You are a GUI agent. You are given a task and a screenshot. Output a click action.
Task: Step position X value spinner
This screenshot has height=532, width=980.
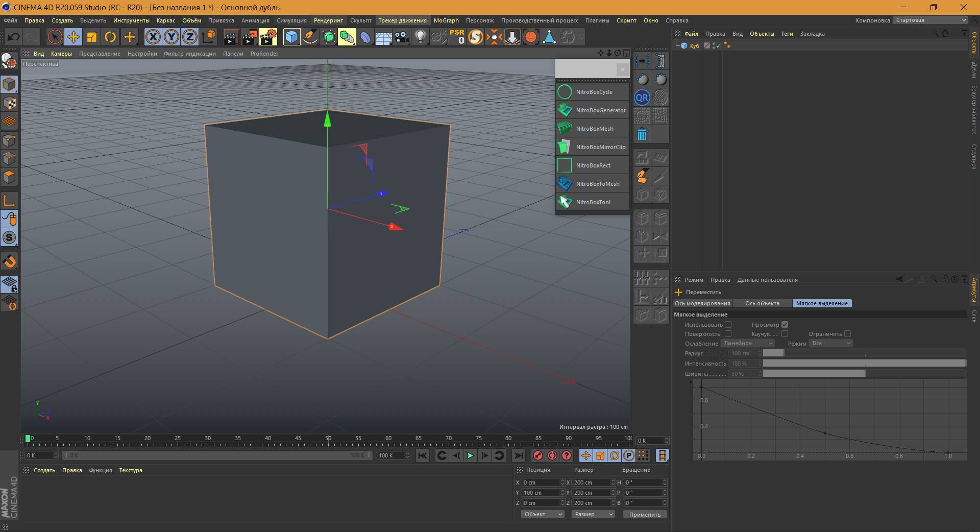(562, 482)
